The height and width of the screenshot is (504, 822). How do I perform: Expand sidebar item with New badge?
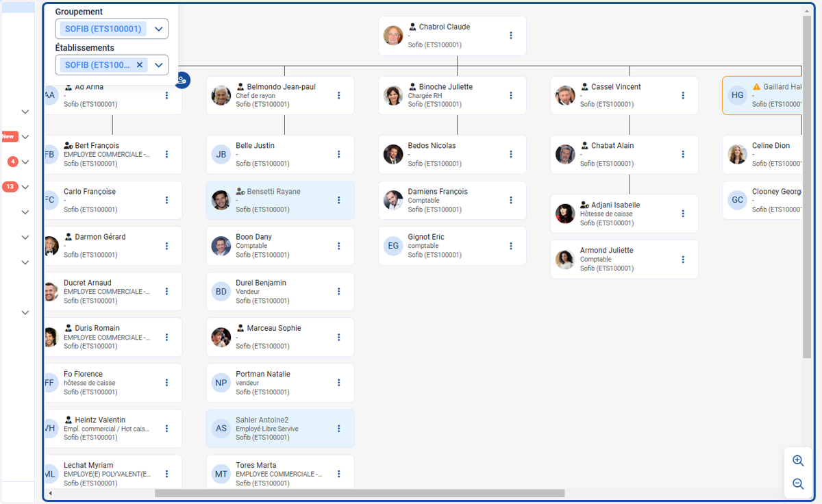(25, 137)
